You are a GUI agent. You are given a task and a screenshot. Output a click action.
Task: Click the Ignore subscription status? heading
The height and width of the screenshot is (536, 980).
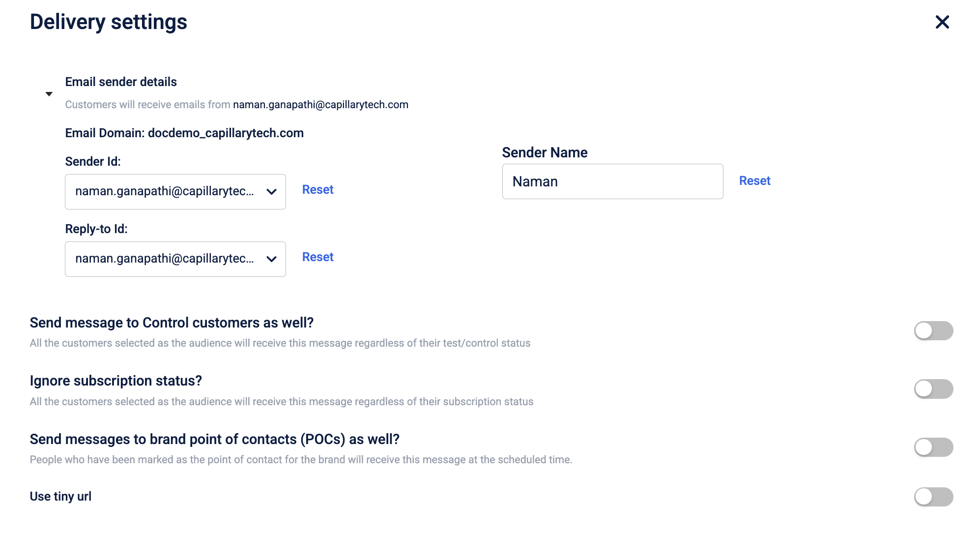coord(116,381)
